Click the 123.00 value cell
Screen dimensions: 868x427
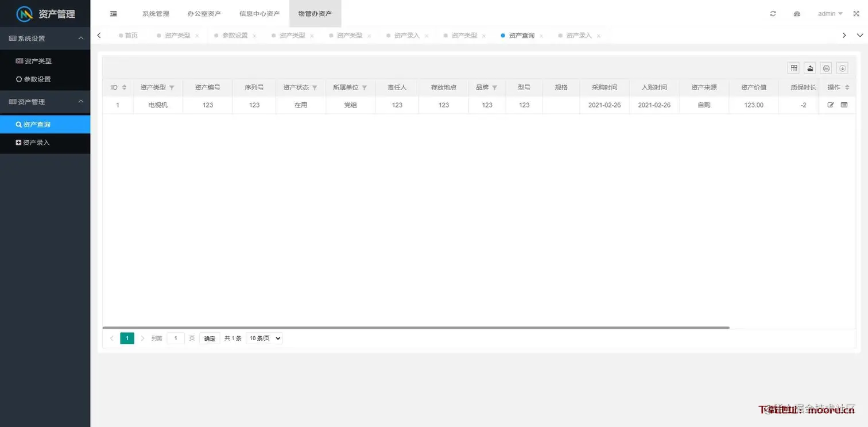(x=754, y=105)
